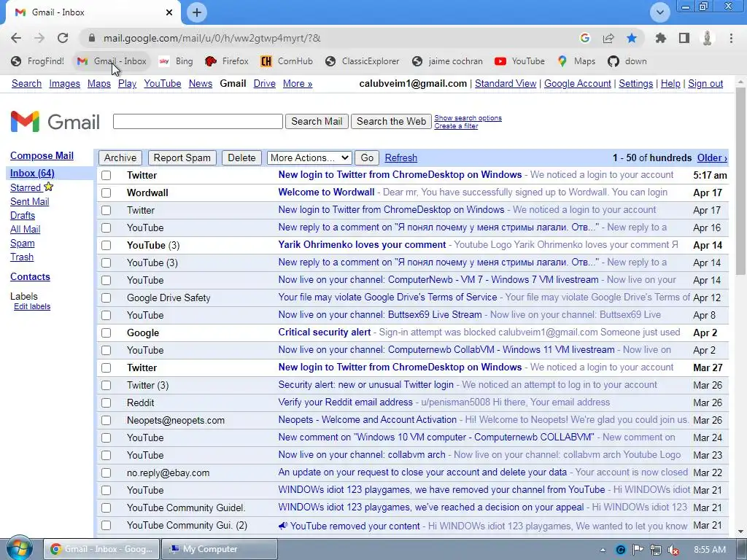Click the browser forward arrow
Screen dimensions: 747x560
(39, 38)
